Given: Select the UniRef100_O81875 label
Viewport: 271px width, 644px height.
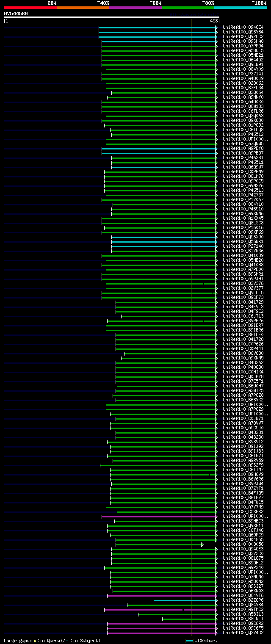Looking at the screenshot, I should [243, 558].
